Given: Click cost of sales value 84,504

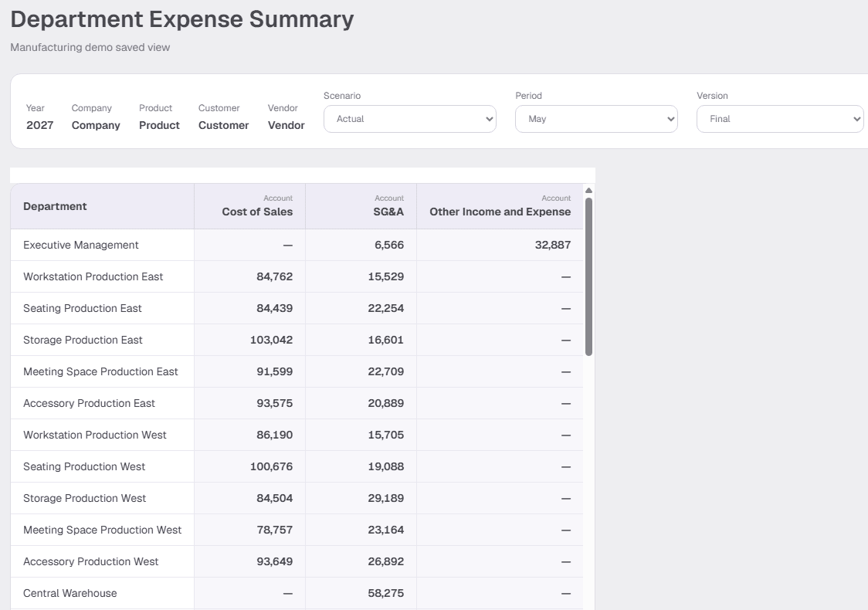Looking at the screenshot, I should 275,497.
